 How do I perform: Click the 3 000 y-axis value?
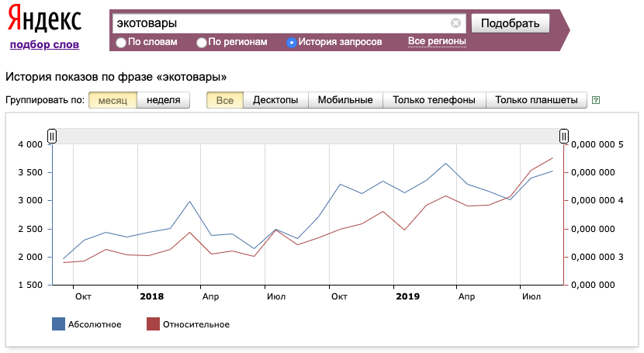[x=30, y=200]
